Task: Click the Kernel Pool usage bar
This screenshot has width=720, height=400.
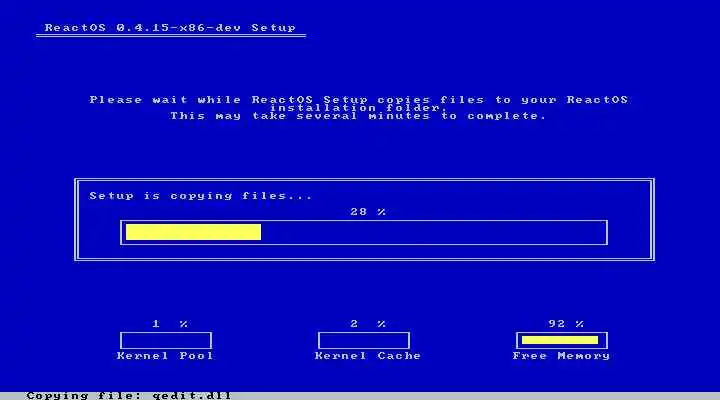Action: point(166,341)
